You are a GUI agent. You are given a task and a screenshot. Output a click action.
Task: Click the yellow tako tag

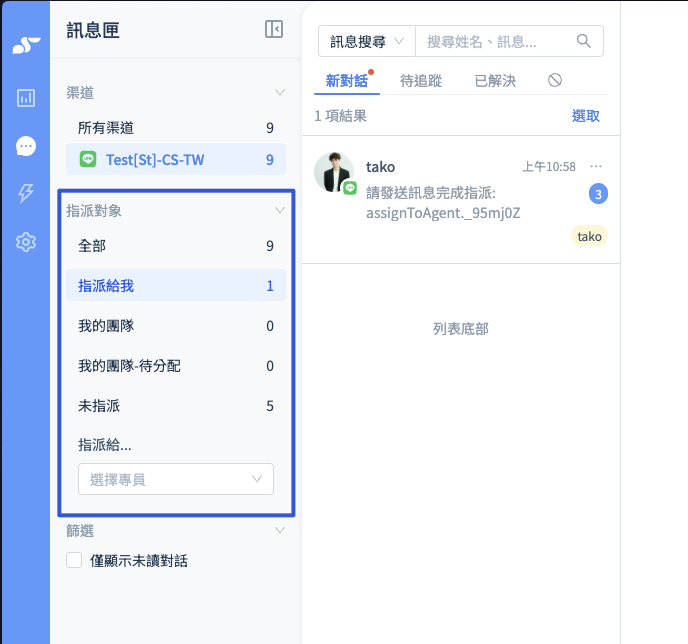pos(589,236)
